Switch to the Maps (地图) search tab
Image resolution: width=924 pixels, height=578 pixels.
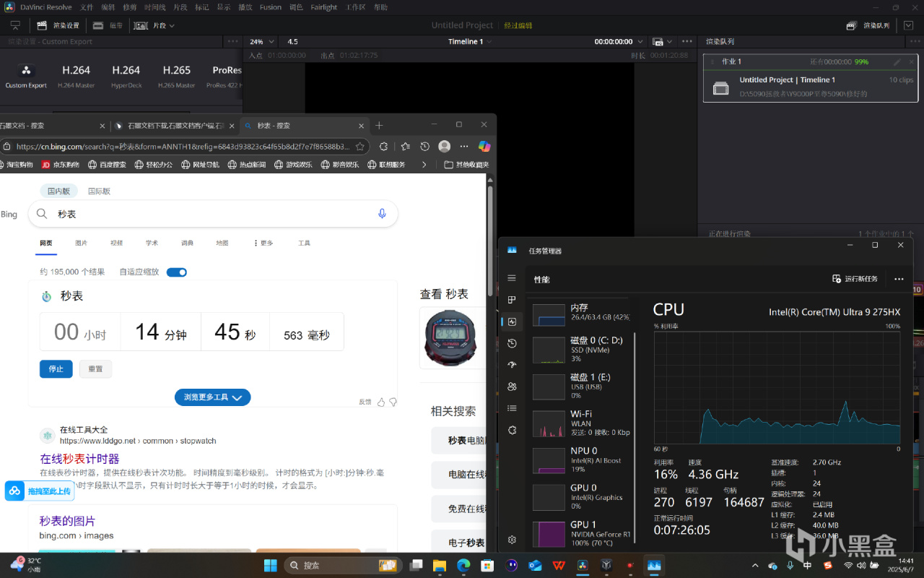(x=222, y=243)
